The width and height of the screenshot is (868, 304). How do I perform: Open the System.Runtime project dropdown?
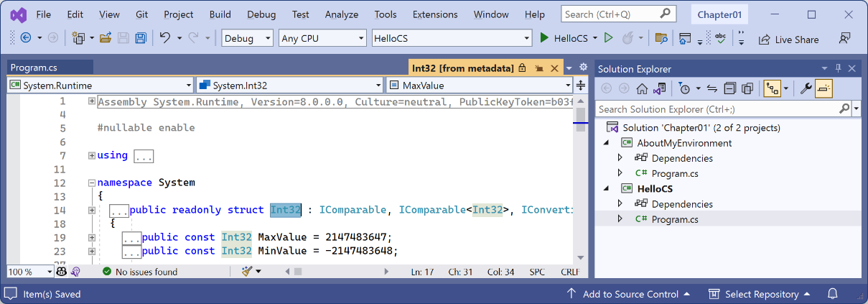point(100,86)
